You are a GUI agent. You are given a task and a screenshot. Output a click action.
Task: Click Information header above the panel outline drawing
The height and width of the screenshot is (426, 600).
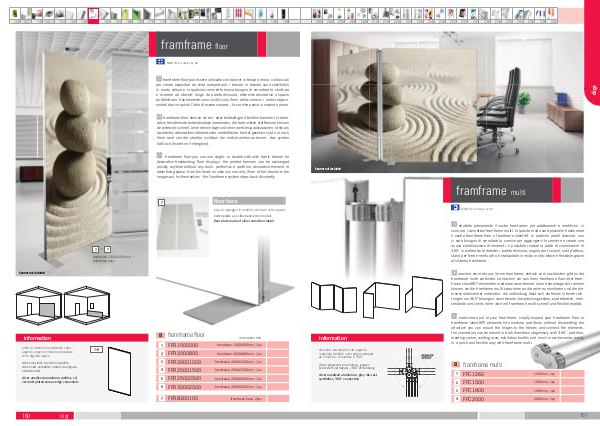point(82,338)
